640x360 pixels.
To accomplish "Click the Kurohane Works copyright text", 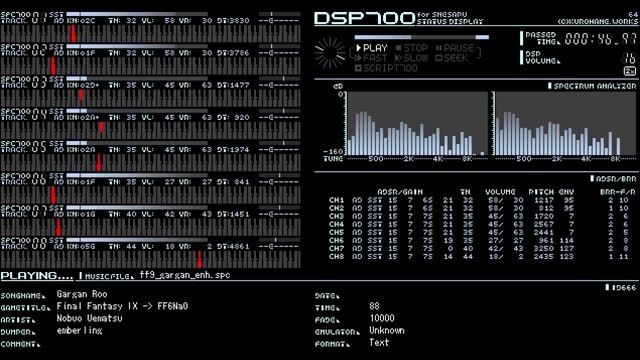I will (598, 21).
